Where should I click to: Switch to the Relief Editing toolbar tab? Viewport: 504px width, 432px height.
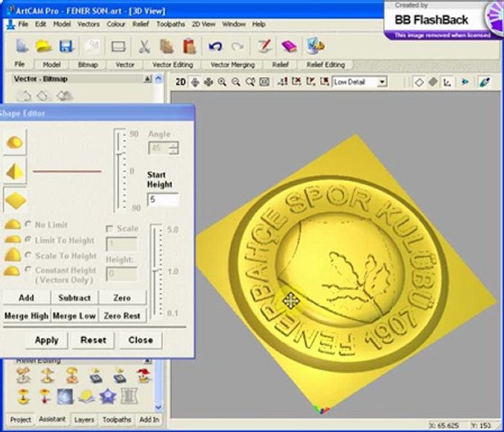click(326, 65)
